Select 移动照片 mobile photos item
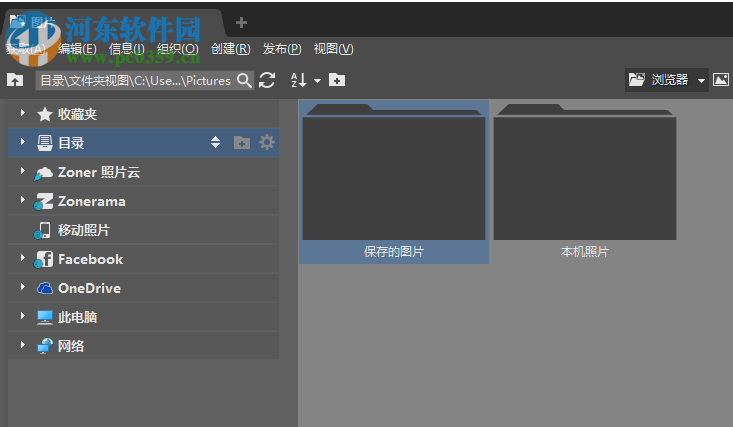Viewport: 733px width, 427px height. [144, 230]
